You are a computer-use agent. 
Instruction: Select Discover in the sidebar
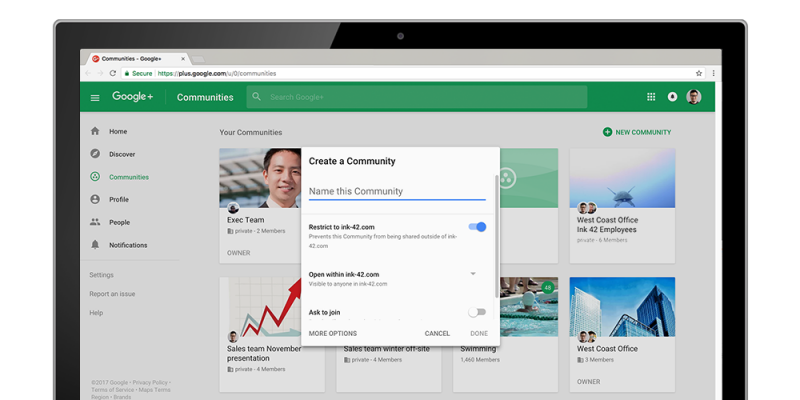coord(122,154)
